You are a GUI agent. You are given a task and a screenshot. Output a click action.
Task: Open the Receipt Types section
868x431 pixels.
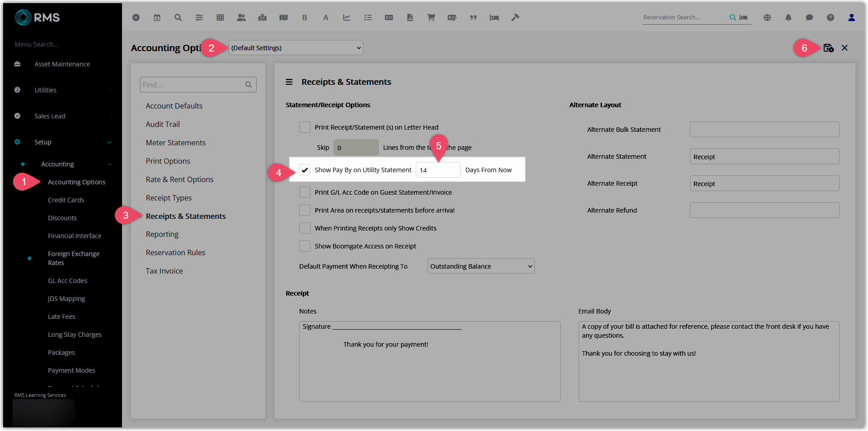coord(169,198)
